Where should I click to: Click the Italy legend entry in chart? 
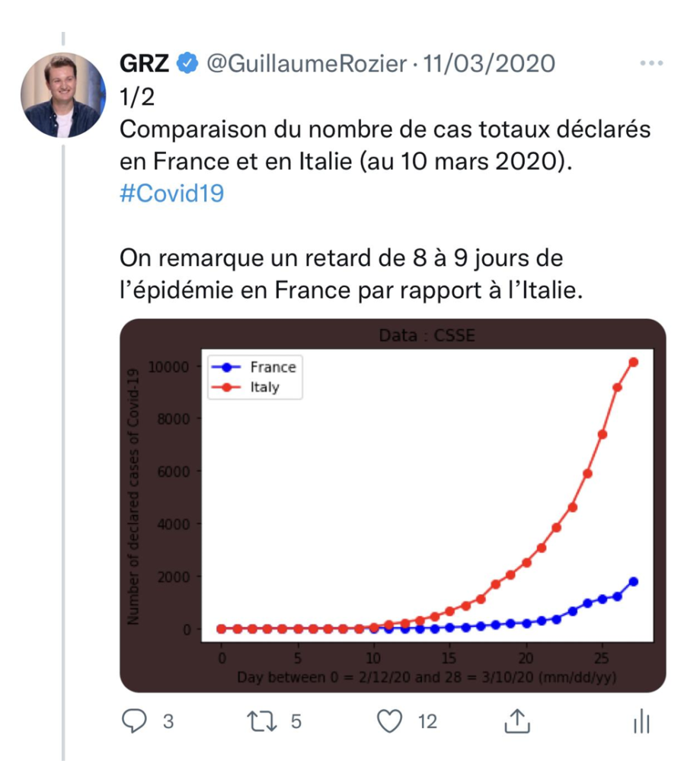pos(245,387)
